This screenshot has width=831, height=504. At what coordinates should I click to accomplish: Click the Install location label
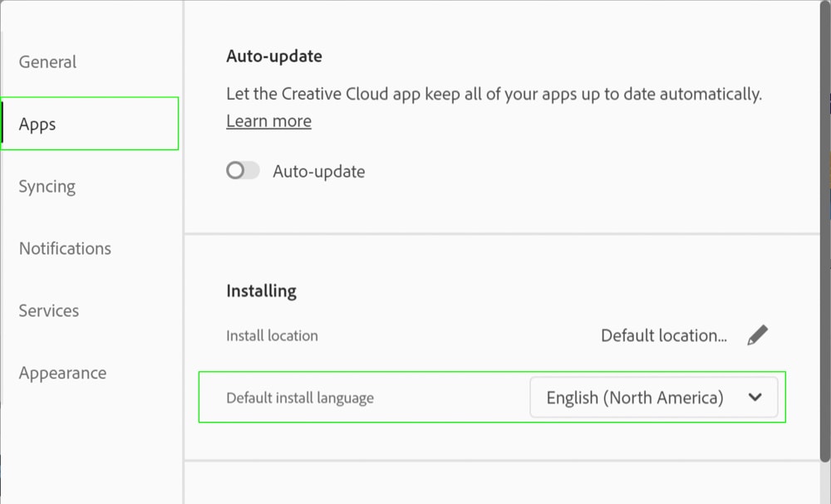(272, 335)
